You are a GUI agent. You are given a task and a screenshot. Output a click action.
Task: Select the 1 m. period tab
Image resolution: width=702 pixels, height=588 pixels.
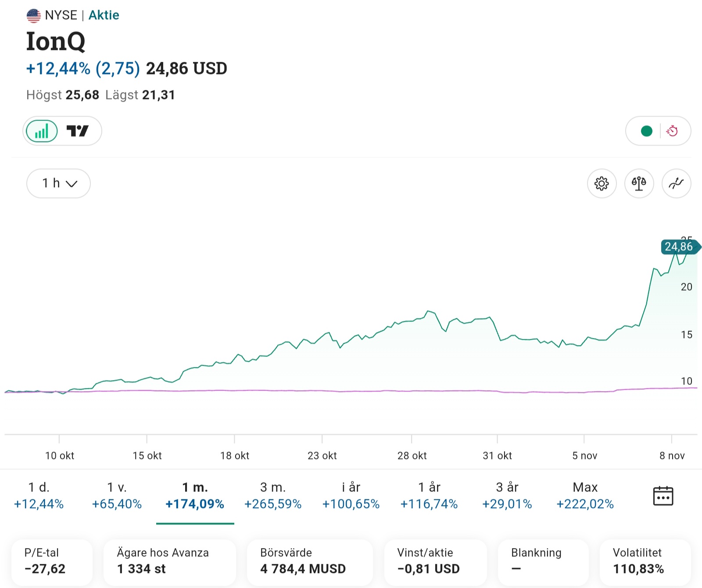point(195,496)
